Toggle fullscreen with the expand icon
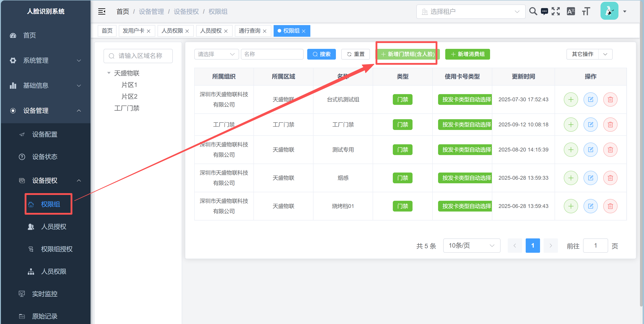The height and width of the screenshot is (324, 644). coord(555,11)
